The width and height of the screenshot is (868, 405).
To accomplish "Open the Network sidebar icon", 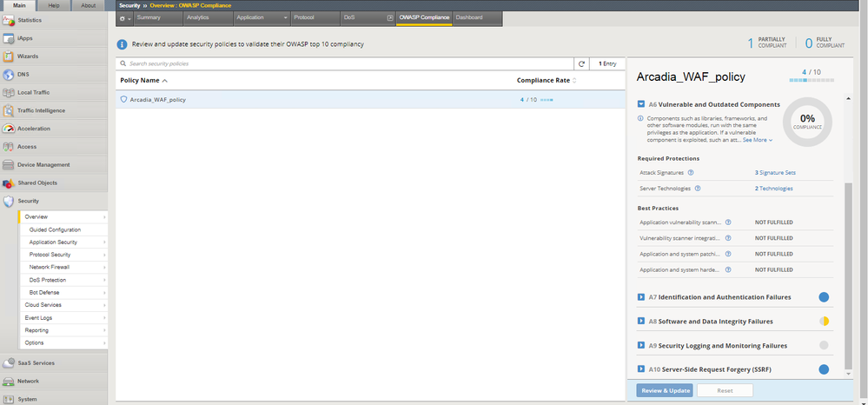I will 9,382.
